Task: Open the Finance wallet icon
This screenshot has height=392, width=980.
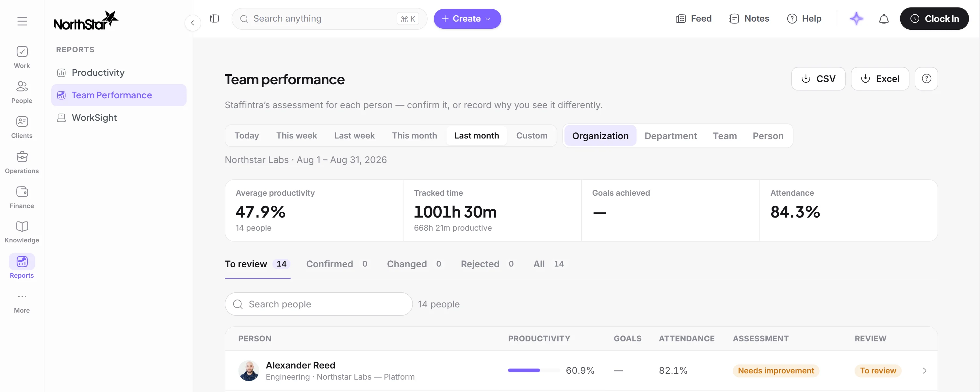Action: pos(22,191)
